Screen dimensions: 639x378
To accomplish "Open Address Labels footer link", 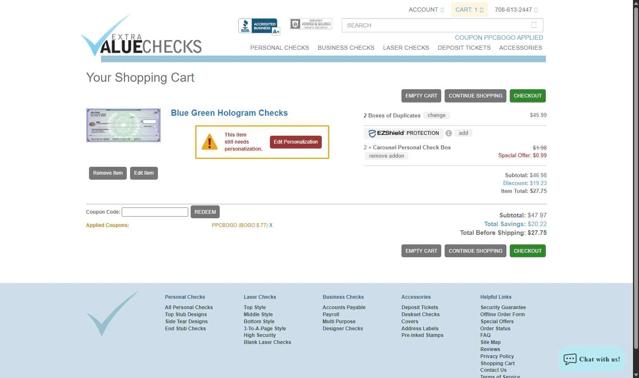I will (x=420, y=328).
